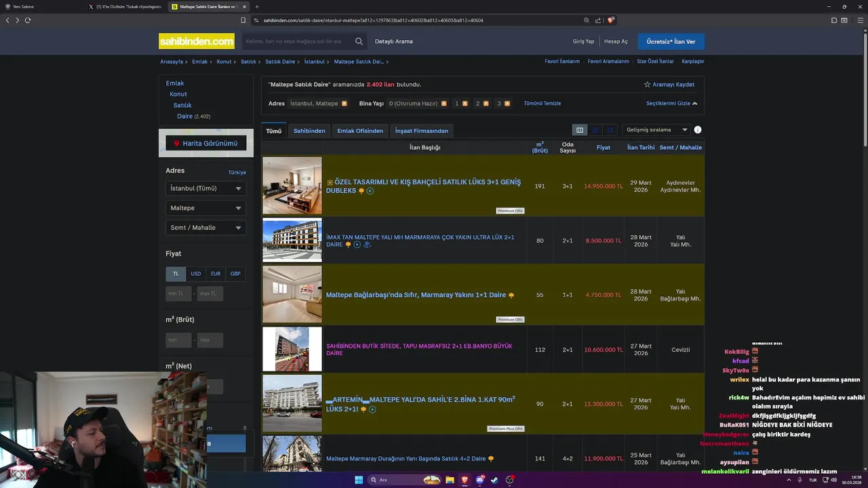Switch to İnşaat Firmasından tab

click(422, 131)
